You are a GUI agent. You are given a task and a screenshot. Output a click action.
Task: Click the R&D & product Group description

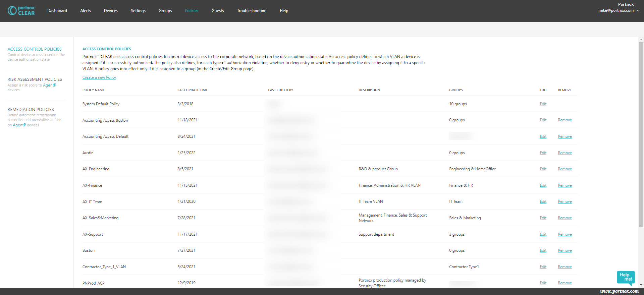click(378, 169)
